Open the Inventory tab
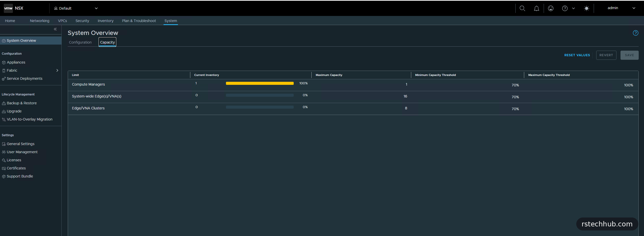 click(106, 21)
